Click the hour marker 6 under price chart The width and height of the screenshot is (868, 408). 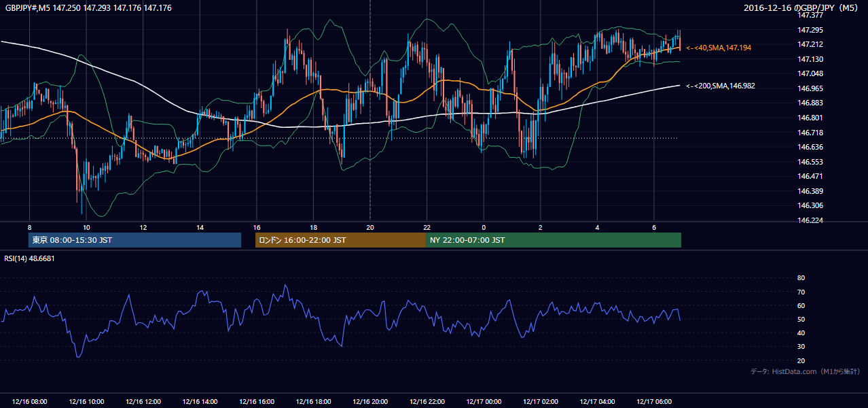[653, 227]
